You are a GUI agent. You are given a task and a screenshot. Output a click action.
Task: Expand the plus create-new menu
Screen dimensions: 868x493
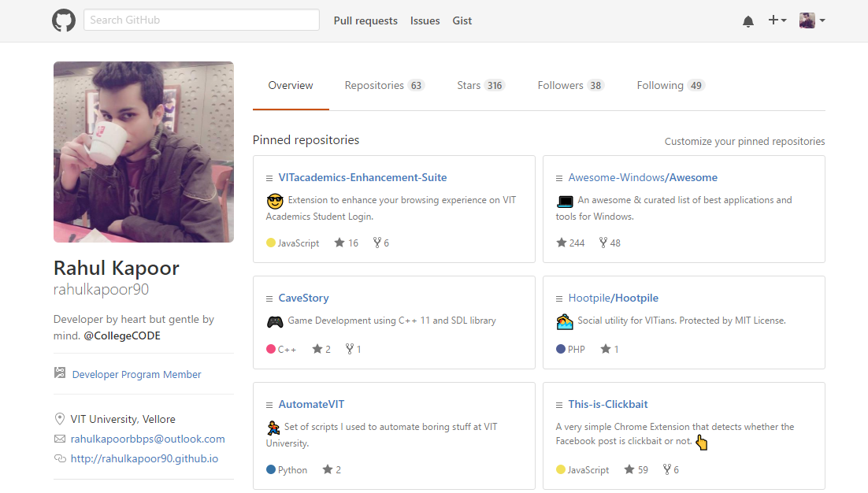[777, 20]
